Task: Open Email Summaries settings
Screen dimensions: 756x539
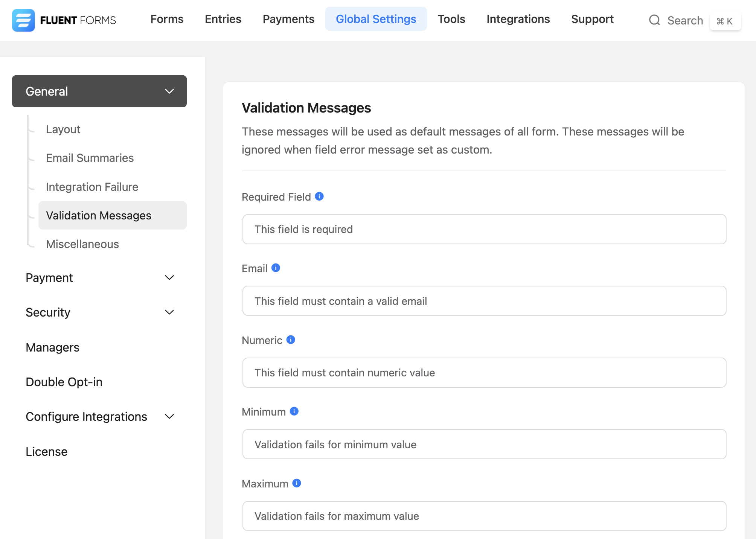Action: (x=90, y=158)
